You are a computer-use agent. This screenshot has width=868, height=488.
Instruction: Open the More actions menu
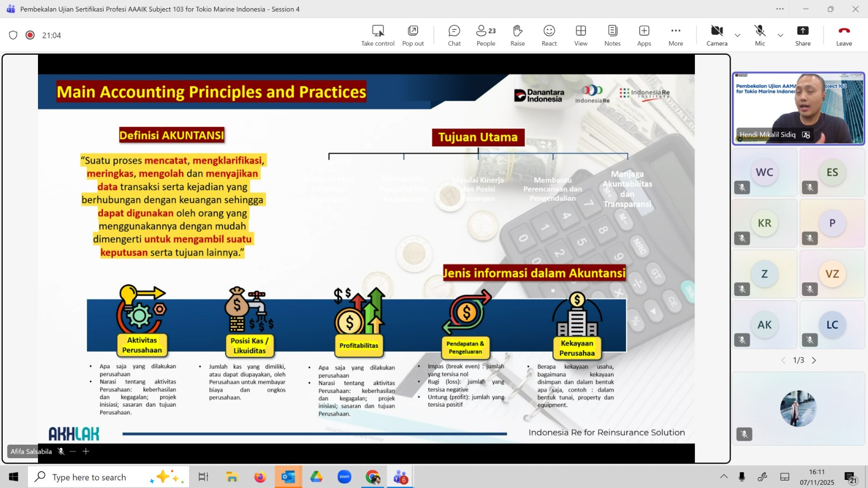675,35
